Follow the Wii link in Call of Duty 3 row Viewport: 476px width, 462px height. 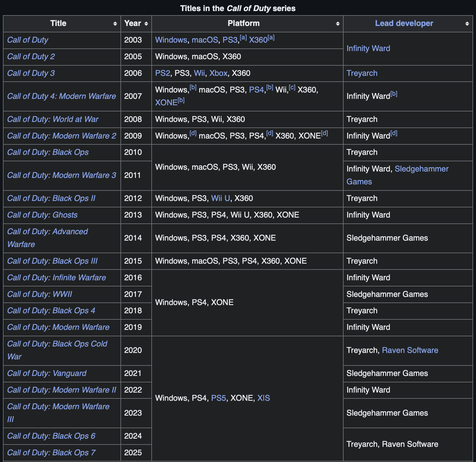coord(199,73)
